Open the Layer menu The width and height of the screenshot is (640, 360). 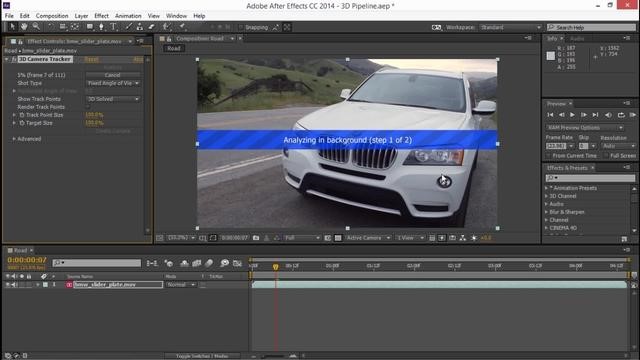point(81,16)
